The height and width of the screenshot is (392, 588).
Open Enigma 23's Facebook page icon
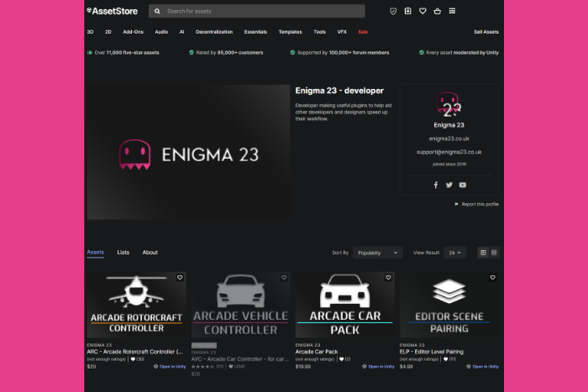pyautogui.click(x=435, y=185)
